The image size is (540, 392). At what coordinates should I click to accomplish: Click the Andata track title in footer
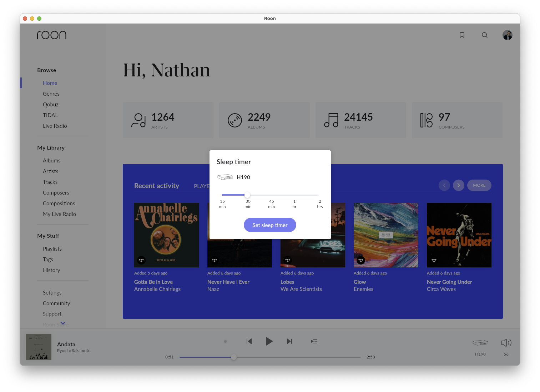pyautogui.click(x=66, y=344)
